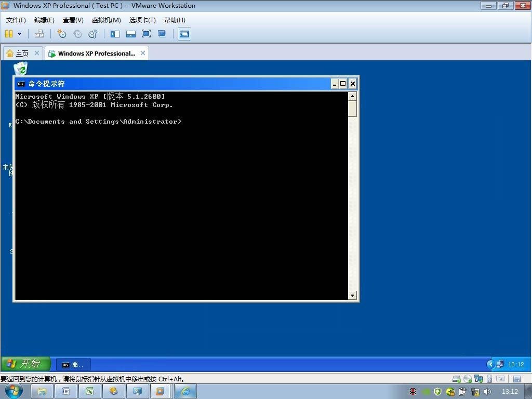
Task: Click the Microsoft Windows XP version text line
Action: pyautogui.click(x=90, y=96)
